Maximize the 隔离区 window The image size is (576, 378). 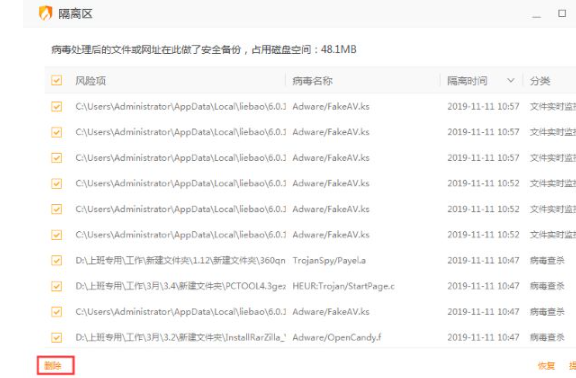click(562, 14)
